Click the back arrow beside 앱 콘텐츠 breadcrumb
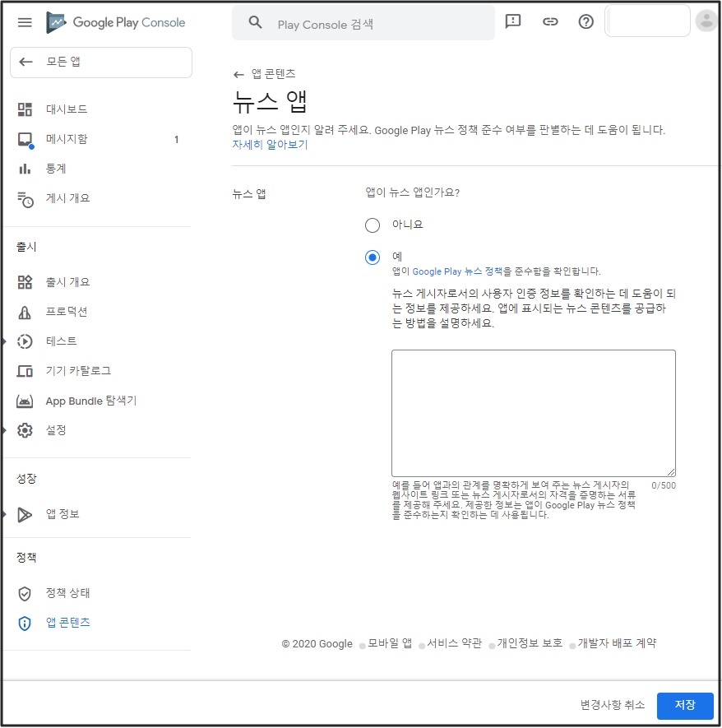The height and width of the screenshot is (728, 722). [238, 74]
